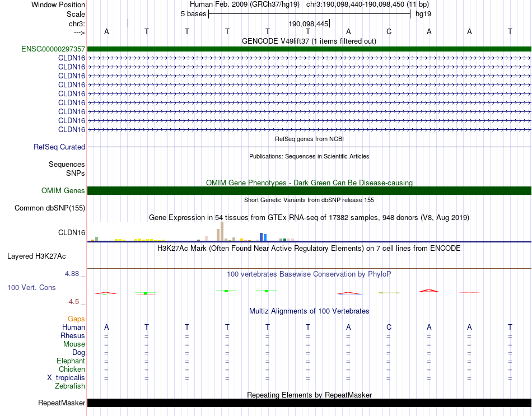Click the C base in the Human alignment row
The height and width of the screenshot is (416, 532).
(x=389, y=327)
